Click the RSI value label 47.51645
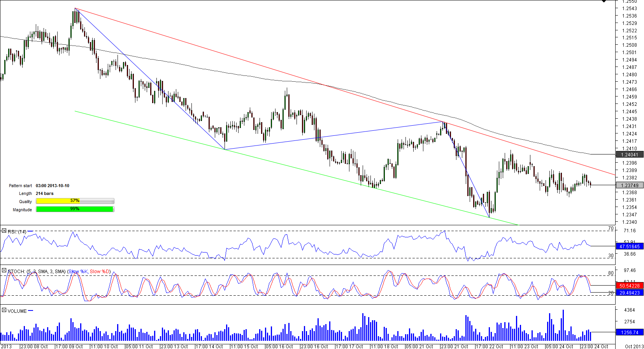Viewport: 644px width, 349px height. pos(629,247)
